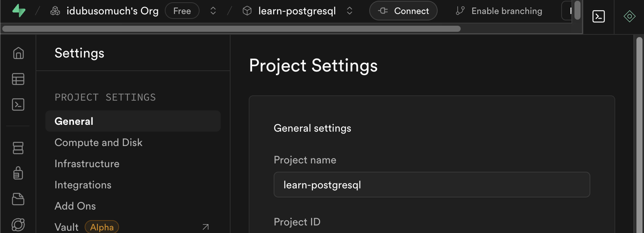
Task: Open learn-postgresql project breadcrumb link
Action: point(297,11)
